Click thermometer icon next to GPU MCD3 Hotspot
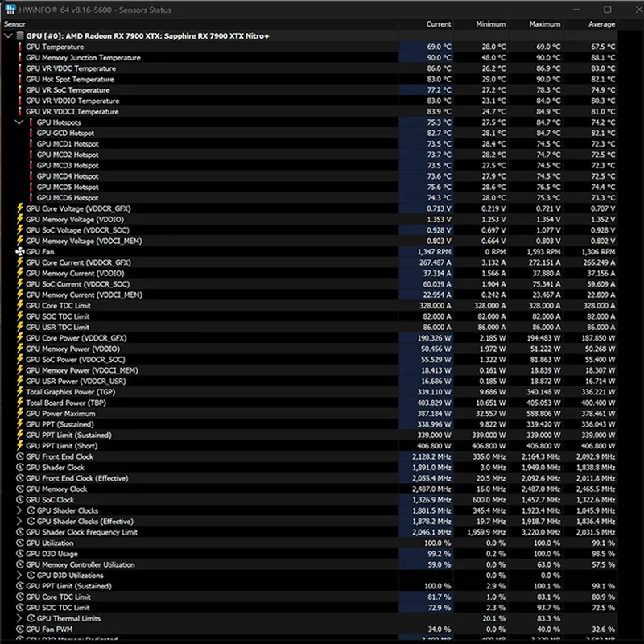644x644 pixels. 31,166
